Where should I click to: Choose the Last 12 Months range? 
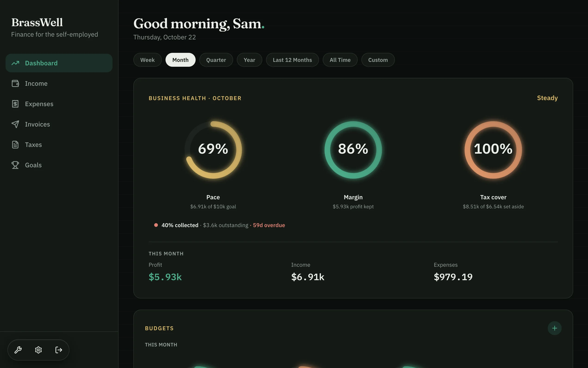coord(292,60)
